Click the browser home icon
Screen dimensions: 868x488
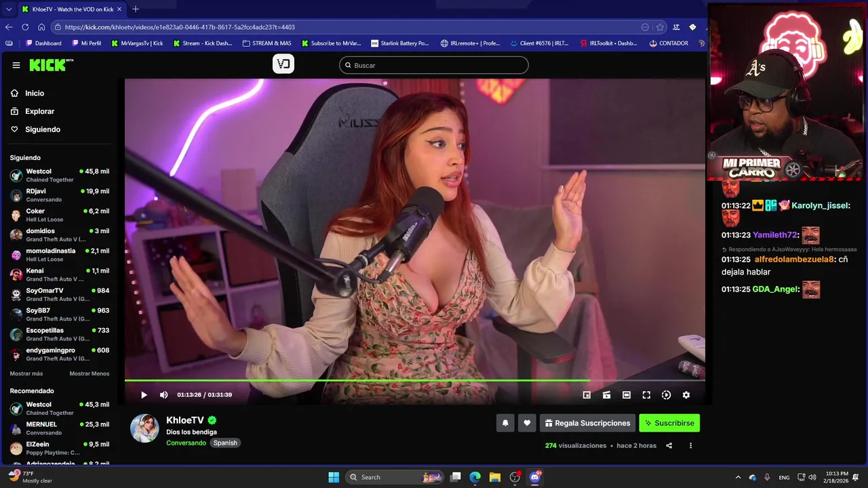point(41,27)
